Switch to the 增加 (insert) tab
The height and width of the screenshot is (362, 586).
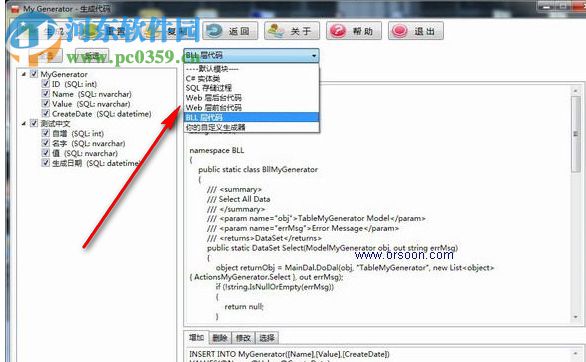[196, 338]
